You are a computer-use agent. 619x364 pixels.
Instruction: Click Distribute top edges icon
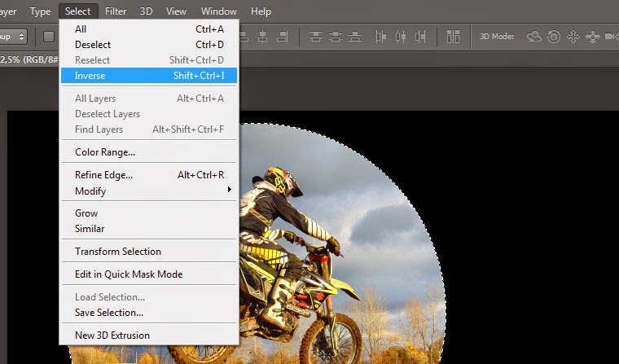coord(315,37)
